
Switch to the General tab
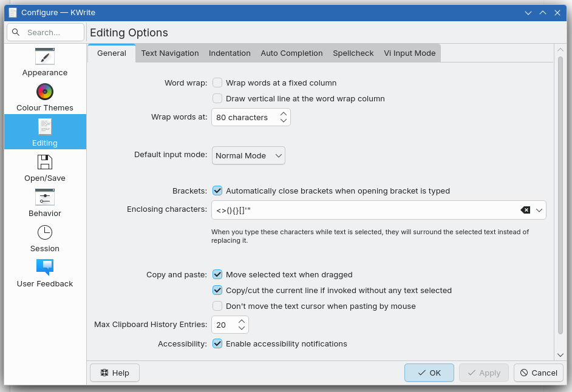112,53
